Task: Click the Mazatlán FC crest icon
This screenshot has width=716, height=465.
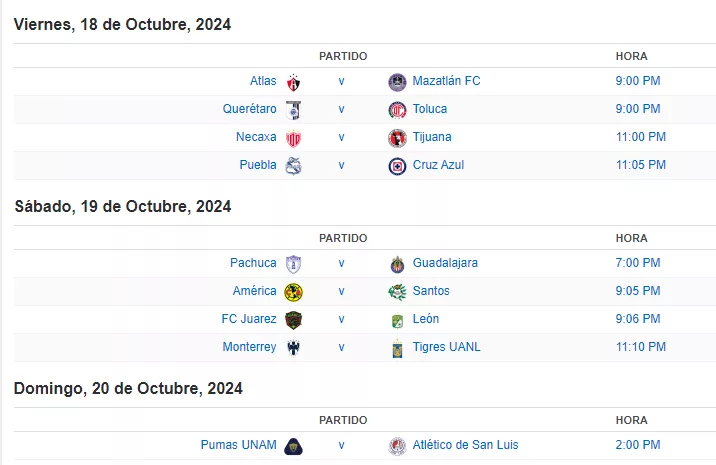Action: pos(397,82)
